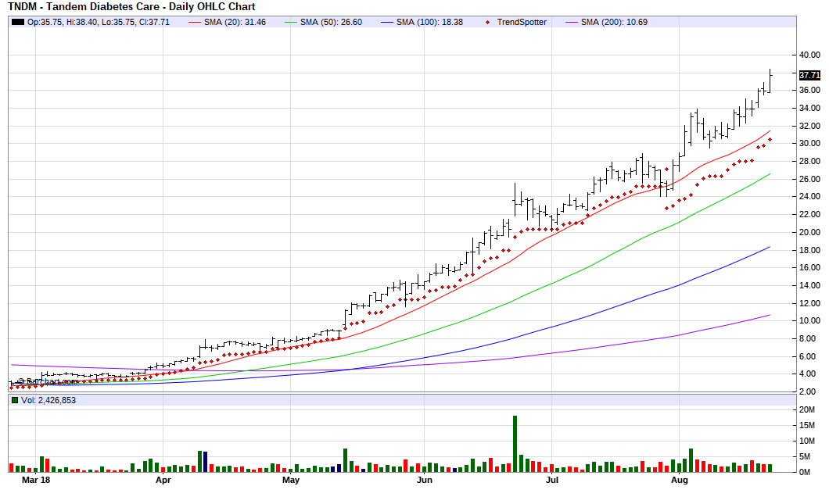829x504 pixels.
Task: Click the SMA (20): 31.46 legend label
Action: click(235, 22)
